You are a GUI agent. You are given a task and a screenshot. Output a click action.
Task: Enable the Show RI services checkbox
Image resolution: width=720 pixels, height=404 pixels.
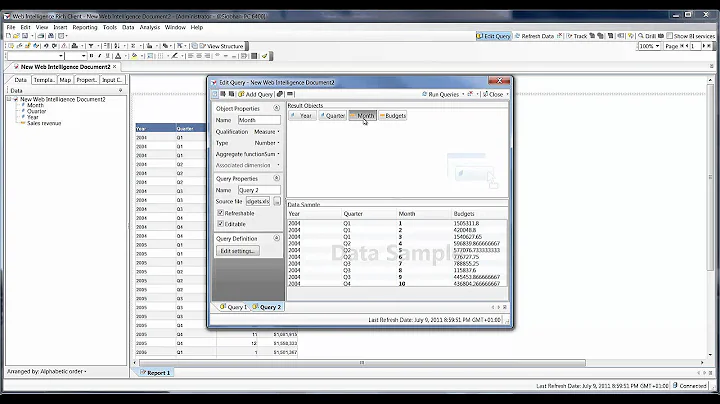pyautogui.click(x=669, y=36)
